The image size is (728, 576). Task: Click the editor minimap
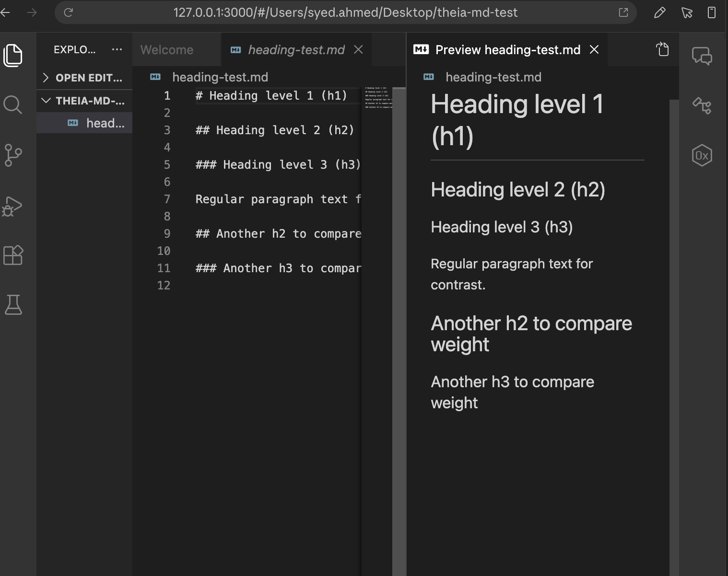[377, 98]
